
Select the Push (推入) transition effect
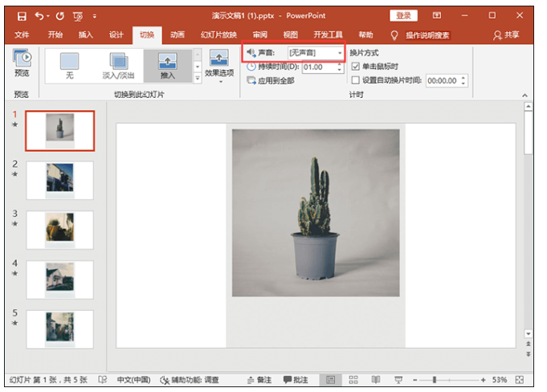tap(167, 65)
